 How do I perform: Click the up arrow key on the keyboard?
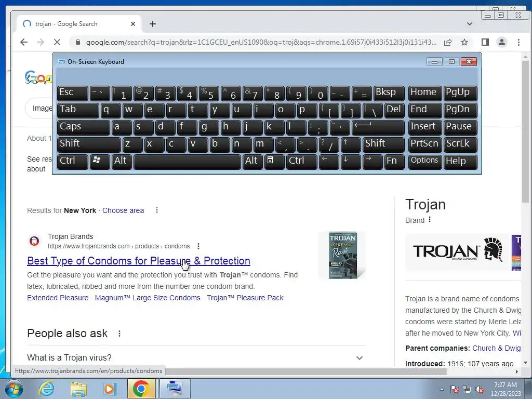[x=351, y=144]
